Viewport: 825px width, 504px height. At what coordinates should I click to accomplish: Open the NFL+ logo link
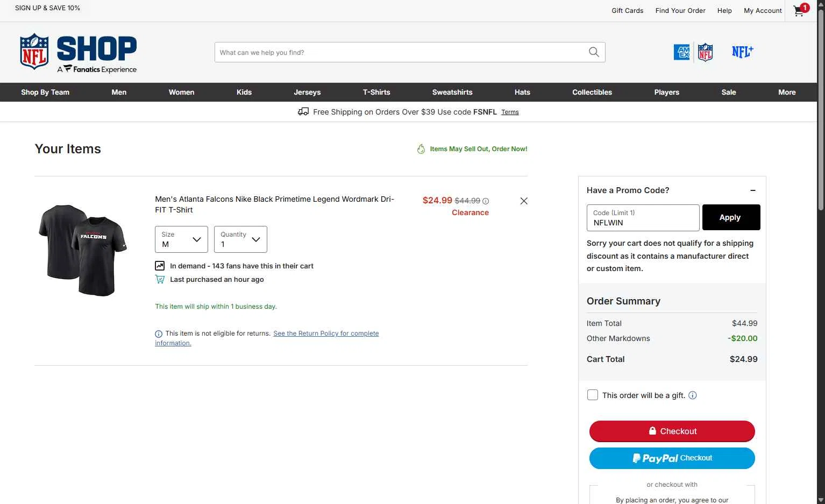point(743,52)
